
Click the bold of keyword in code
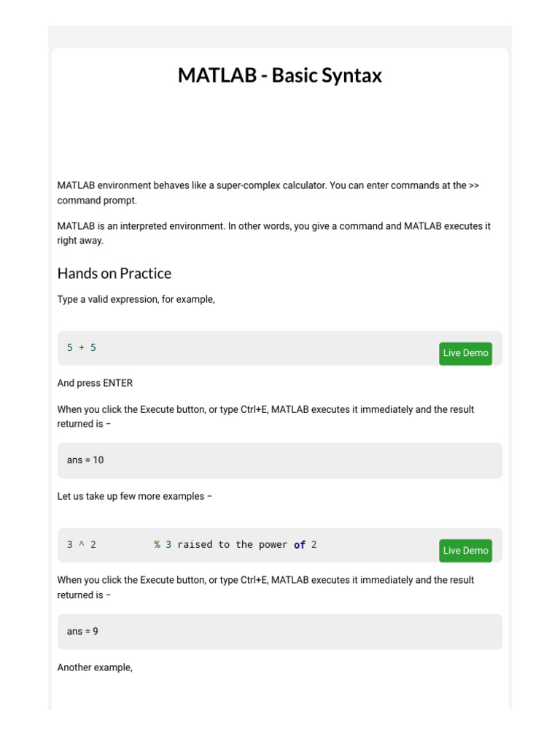300,545
